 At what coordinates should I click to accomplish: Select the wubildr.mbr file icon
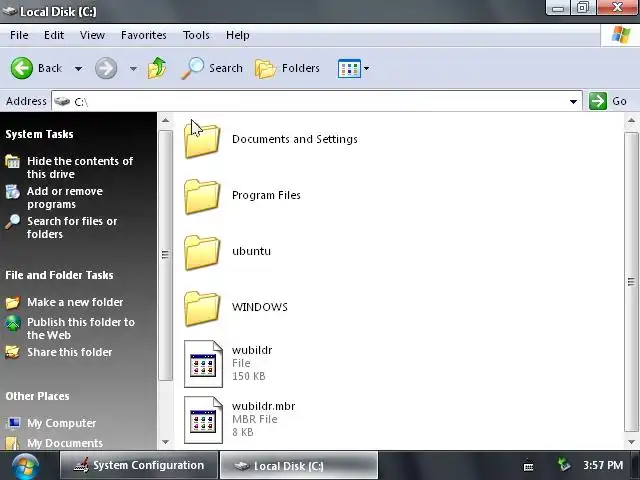203,420
